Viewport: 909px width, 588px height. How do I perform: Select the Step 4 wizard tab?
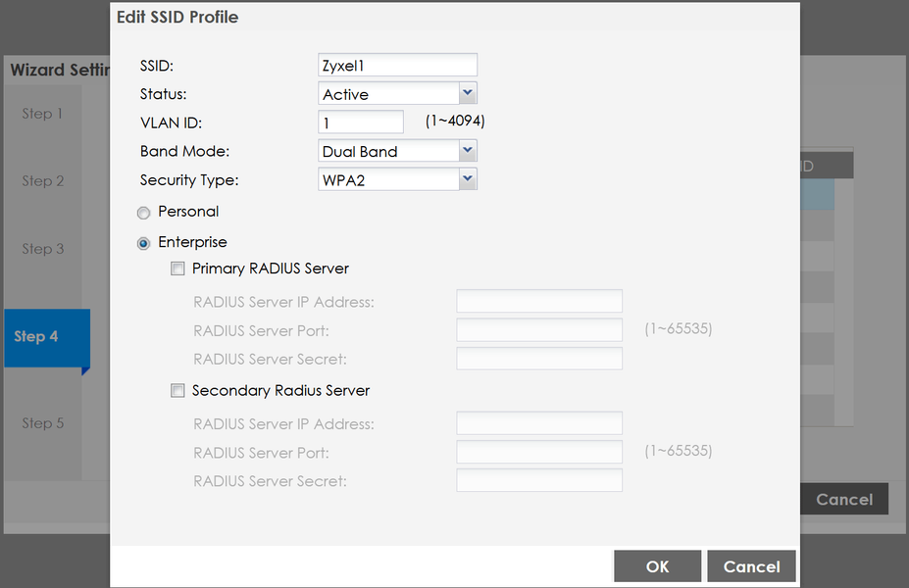[43, 336]
